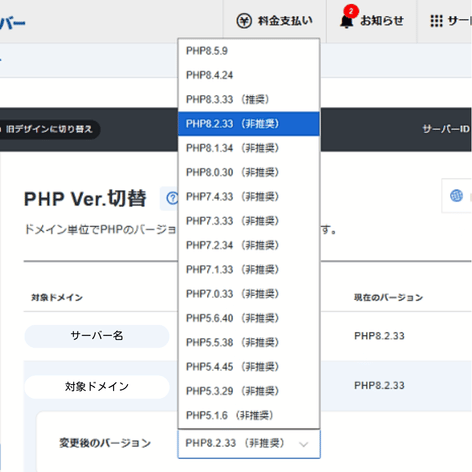The height and width of the screenshot is (472, 472).
Task: Select PHP5.1.6 (非推奨) option
Action: [249, 415]
